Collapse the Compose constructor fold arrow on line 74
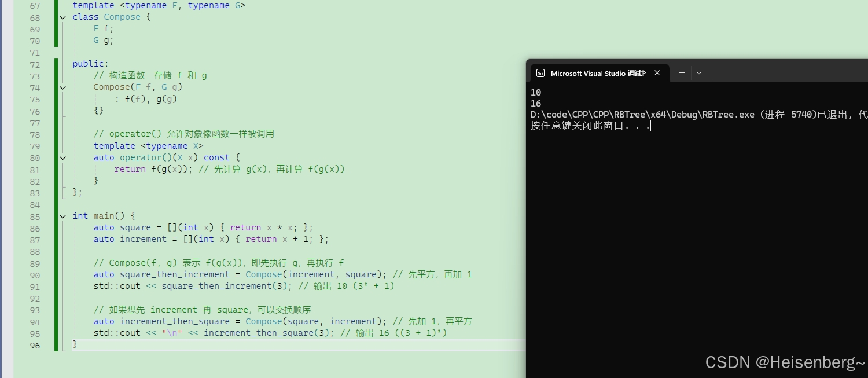868x378 pixels. coord(62,87)
